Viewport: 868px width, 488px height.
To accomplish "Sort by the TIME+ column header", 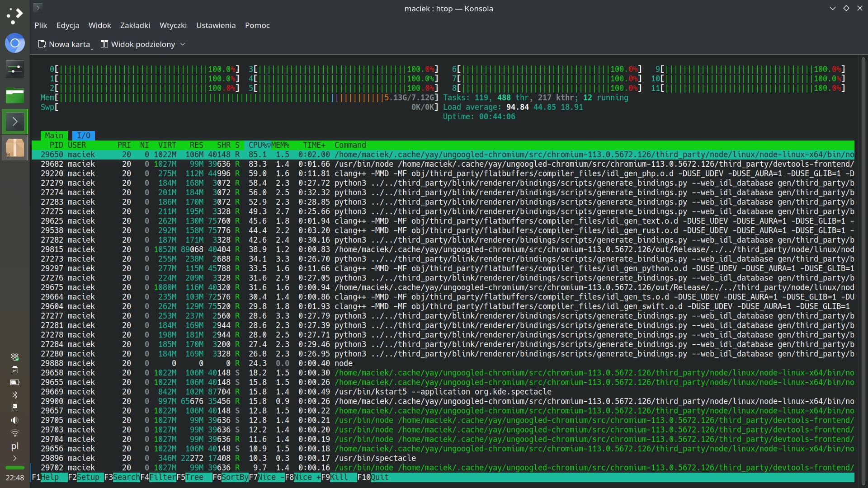I will pyautogui.click(x=314, y=145).
